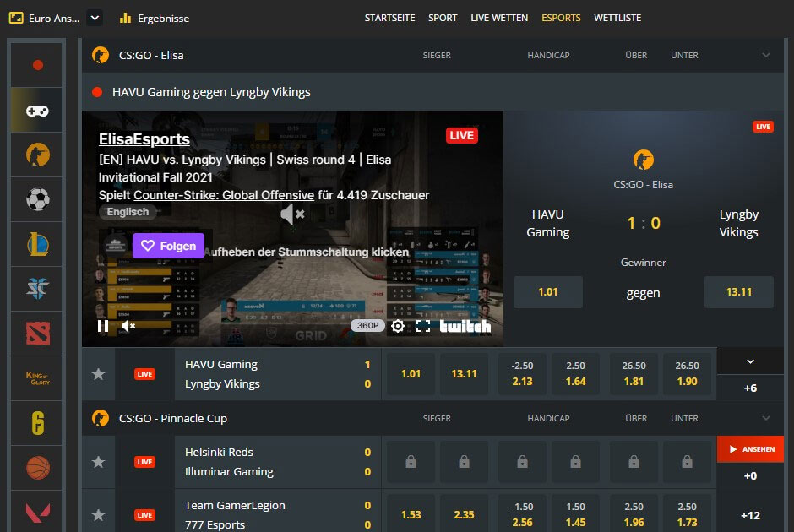Click the CS:GO icon in the match scoreboard panel

coord(643,160)
